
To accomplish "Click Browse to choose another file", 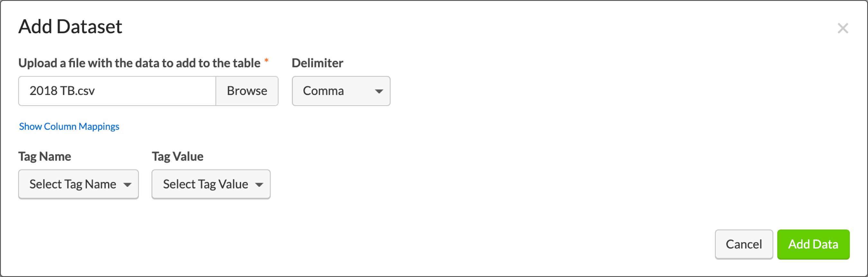I will [247, 91].
